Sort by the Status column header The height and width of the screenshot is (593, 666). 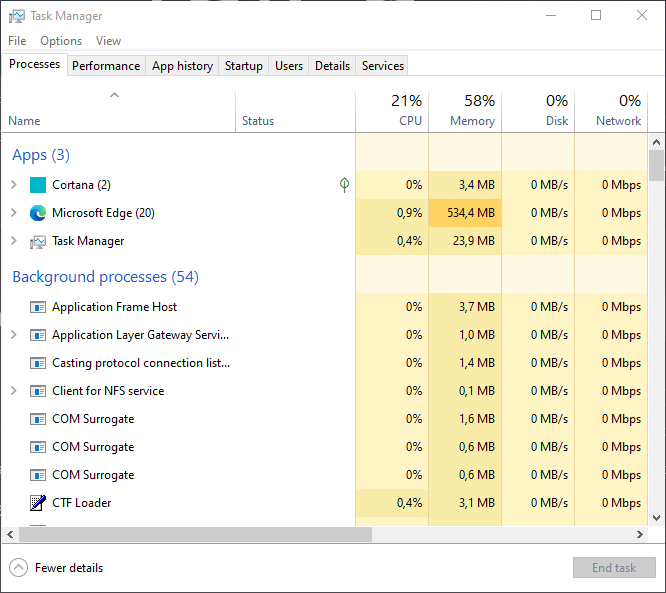tap(295, 111)
